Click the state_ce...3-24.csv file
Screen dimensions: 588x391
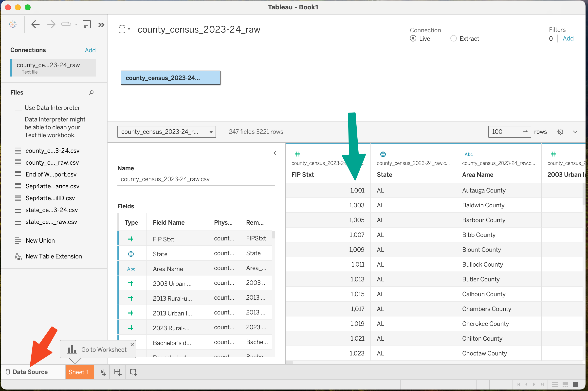(52, 210)
